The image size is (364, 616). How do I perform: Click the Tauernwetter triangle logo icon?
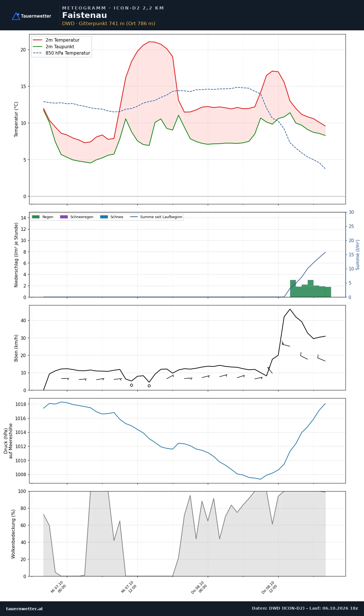pyautogui.click(x=16, y=16)
